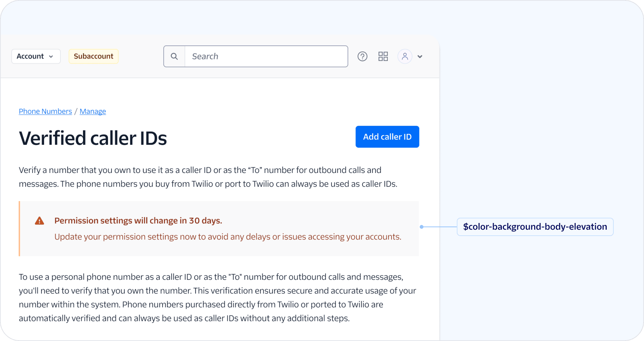Screen dimensions: 644x341
Task: Select the $color-background-body-elevation token label
Action: pos(535,227)
